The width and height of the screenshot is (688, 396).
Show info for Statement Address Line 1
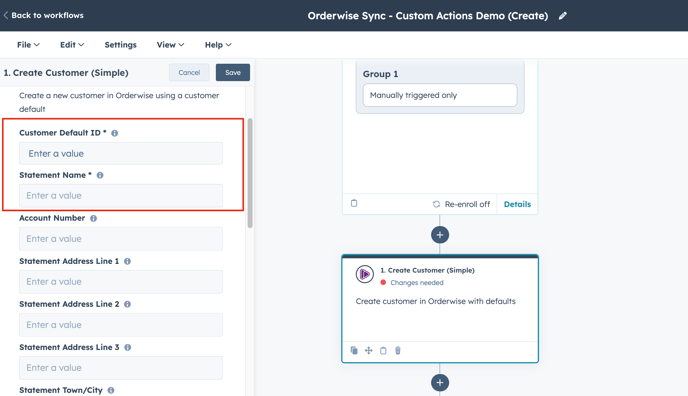(127, 261)
